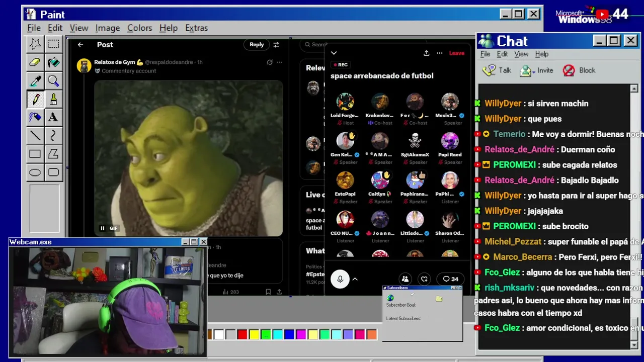Select the Free-Form Select tool in Paint
The height and width of the screenshot is (362, 644).
(x=35, y=44)
